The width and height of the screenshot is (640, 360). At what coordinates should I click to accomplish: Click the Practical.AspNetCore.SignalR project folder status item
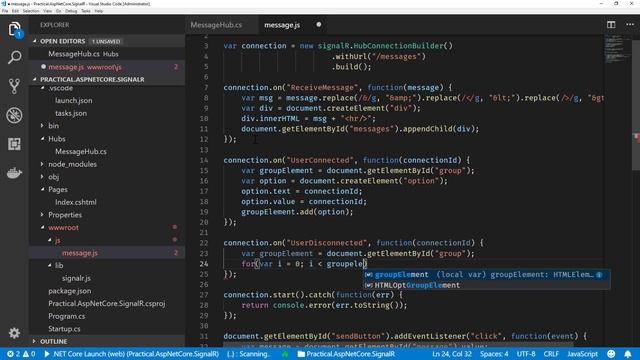(x=346, y=354)
